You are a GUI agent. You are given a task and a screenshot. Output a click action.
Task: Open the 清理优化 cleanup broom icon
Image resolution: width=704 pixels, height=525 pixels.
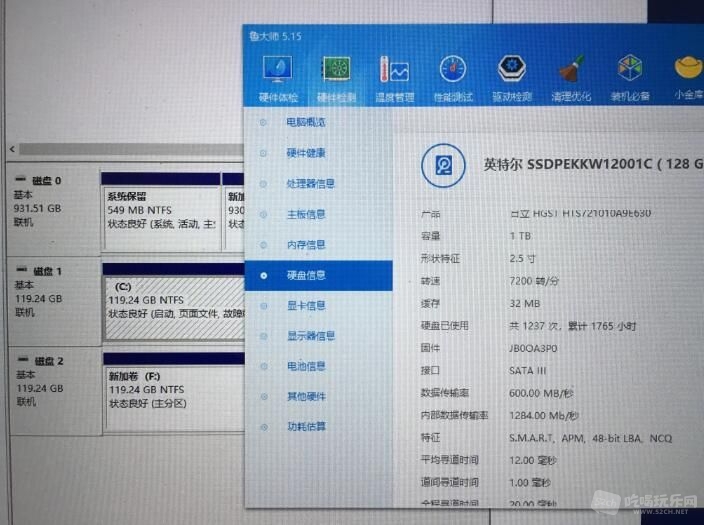(571, 79)
